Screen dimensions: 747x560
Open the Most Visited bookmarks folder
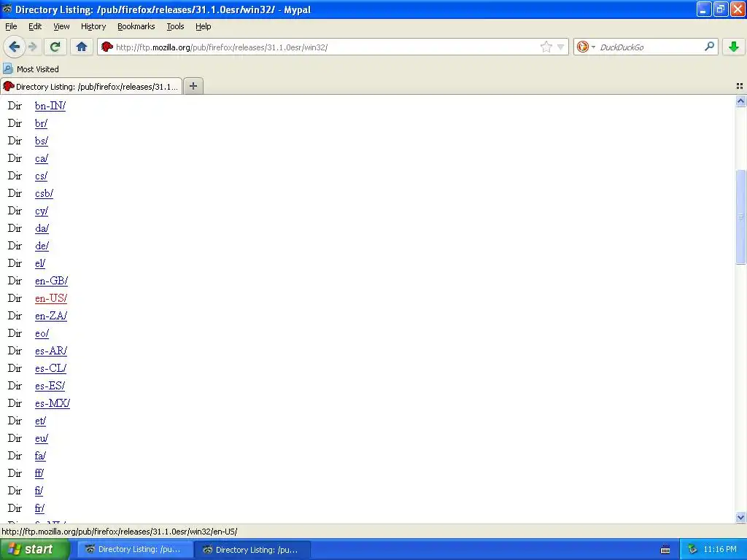(31, 69)
